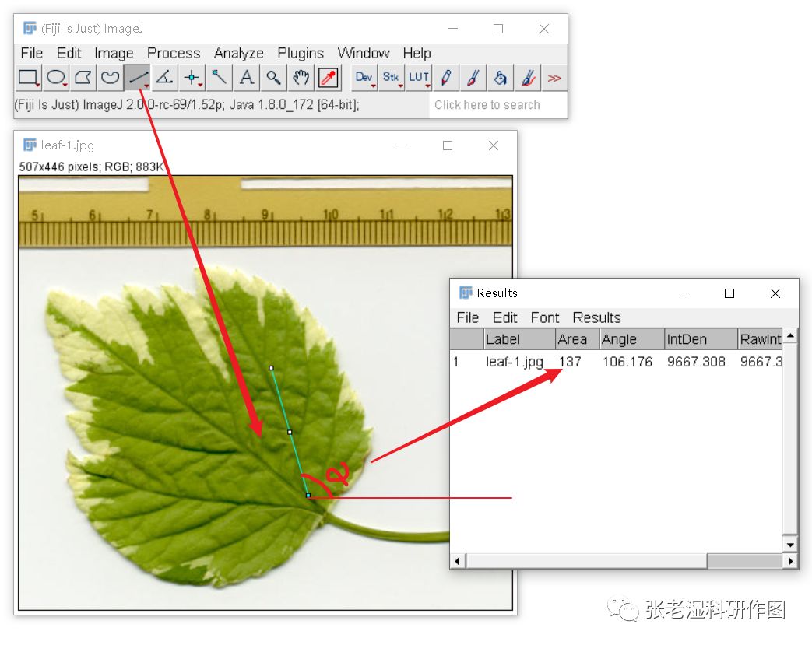812x645 pixels.
Task: Open Results menu in Results window
Action: coord(596,317)
